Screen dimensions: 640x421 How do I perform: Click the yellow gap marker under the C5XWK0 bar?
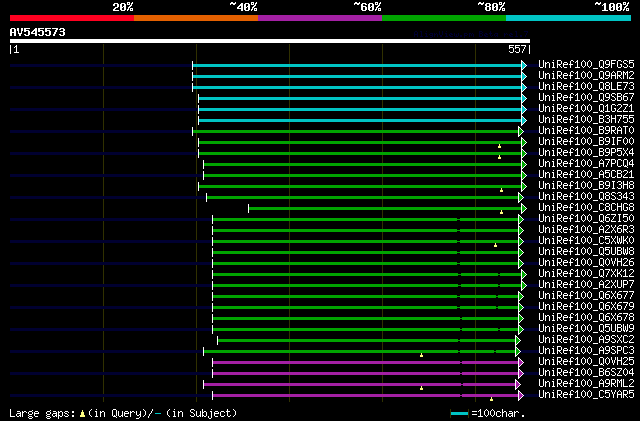tap(496, 245)
